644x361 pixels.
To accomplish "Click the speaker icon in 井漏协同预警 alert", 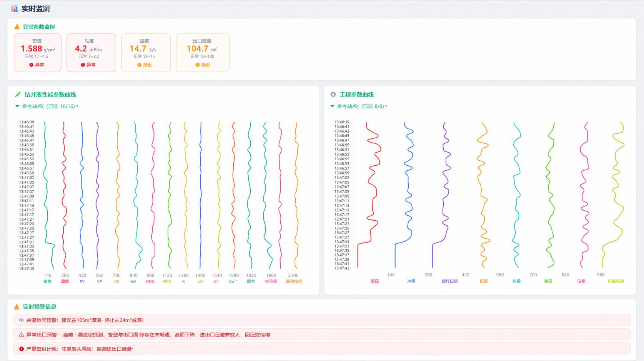I will click(x=22, y=320).
